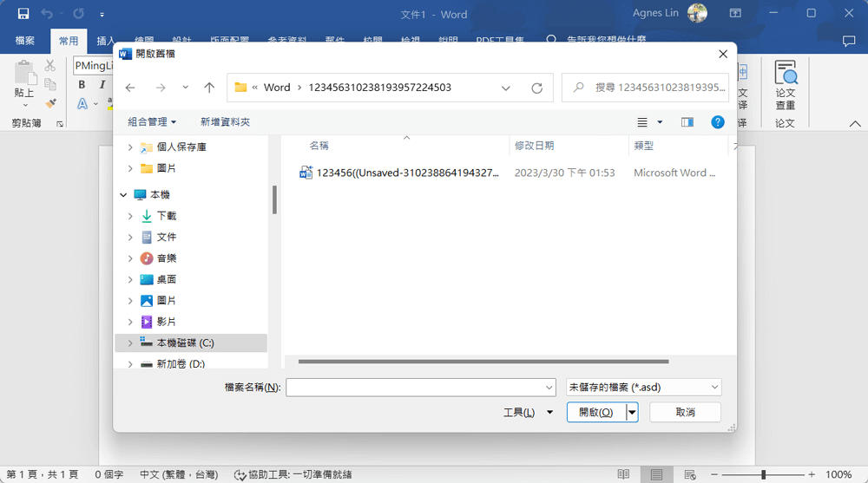
Task: Select the yellow 圖片 folder in tree
Action: point(158,168)
